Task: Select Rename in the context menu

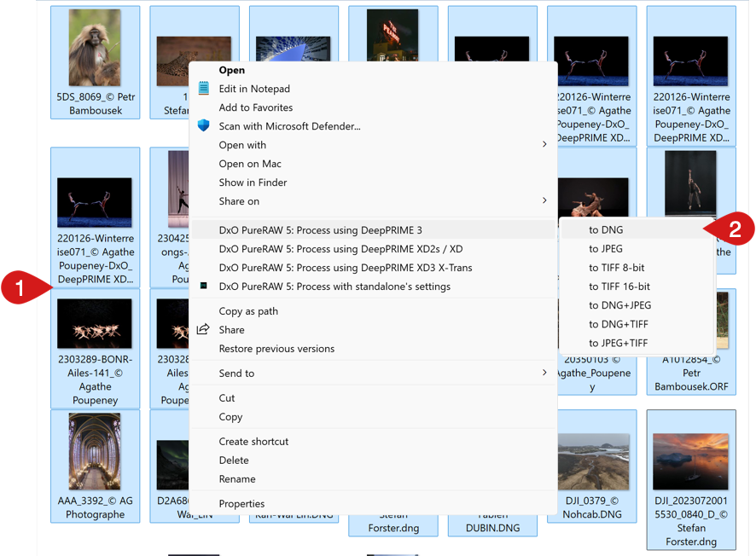Action: click(x=237, y=479)
